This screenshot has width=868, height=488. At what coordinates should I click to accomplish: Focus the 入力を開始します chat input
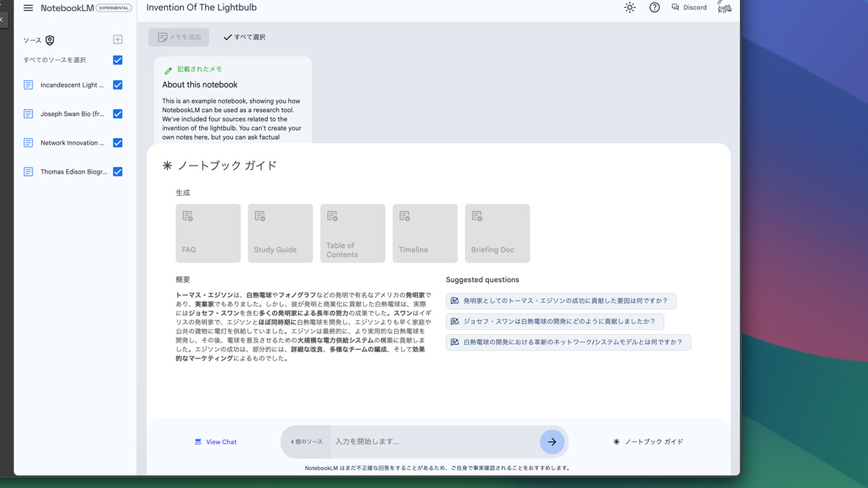coord(434,442)
